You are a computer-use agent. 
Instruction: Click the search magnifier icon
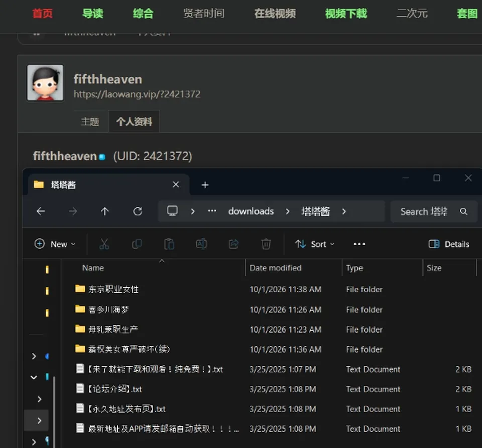(x=463, y=211)
